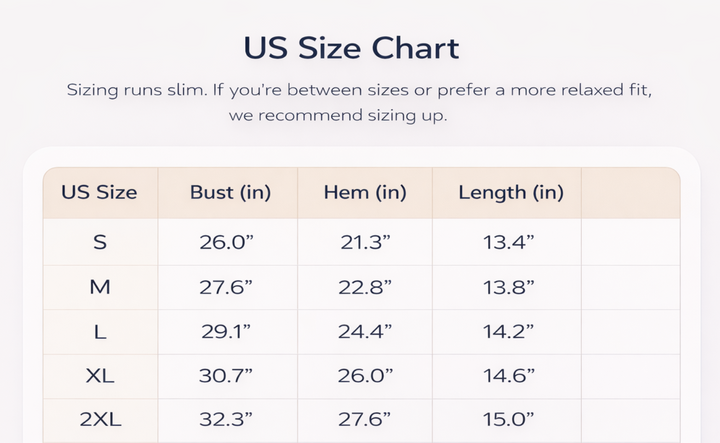
Task: Select the "US Size" column header
Action: (x=99, y=192)
